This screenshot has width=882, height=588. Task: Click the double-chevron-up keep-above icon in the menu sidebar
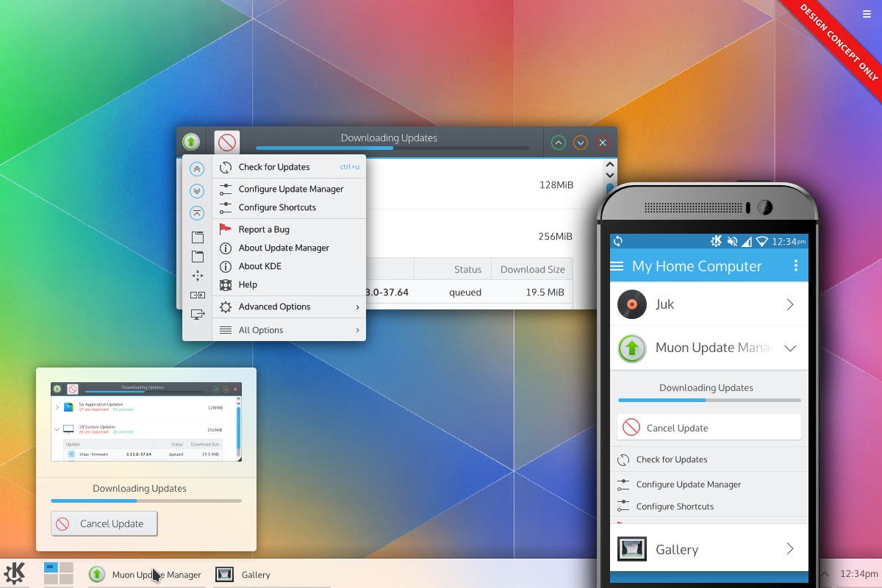pyautogui.click(x=197, y=169)
